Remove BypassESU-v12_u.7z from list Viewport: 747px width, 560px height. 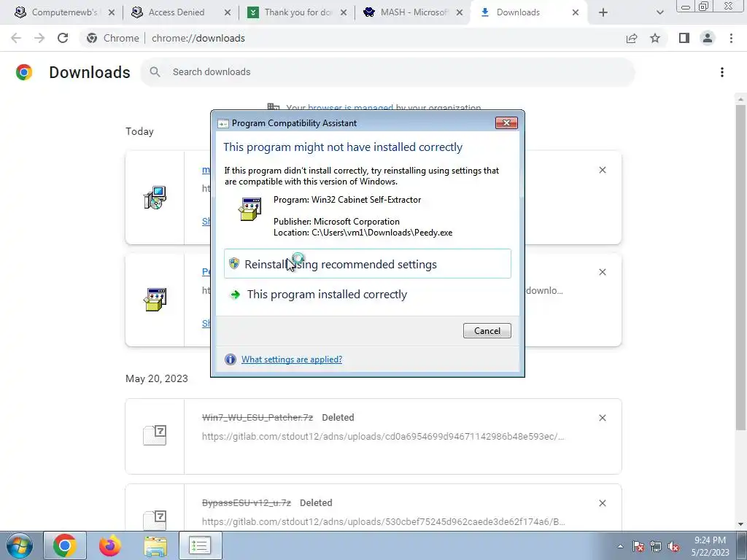pos(602,503)
